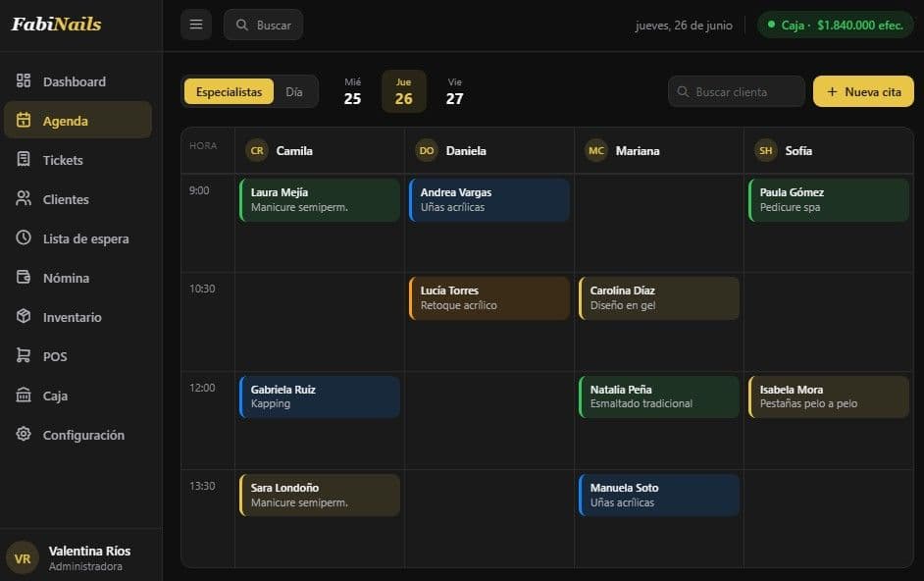This screenshot has height=581, width=924.
Task: Click the Buscar clienta search field
Action: tap(736, 91)
